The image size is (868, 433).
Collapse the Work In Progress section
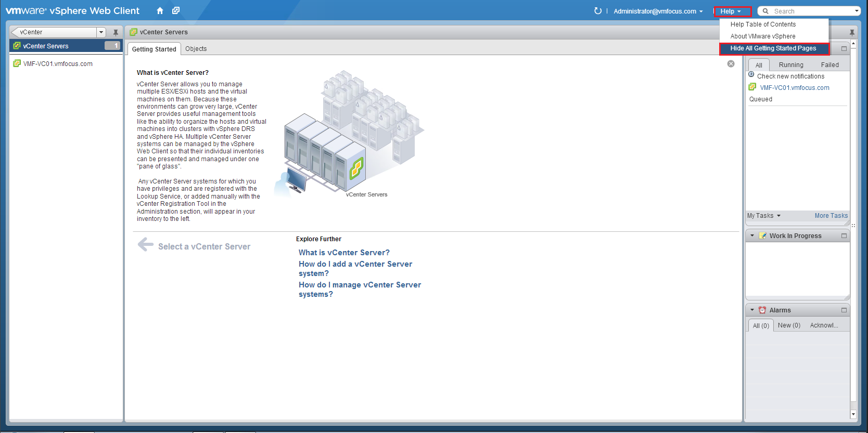(x=752, y=236)
